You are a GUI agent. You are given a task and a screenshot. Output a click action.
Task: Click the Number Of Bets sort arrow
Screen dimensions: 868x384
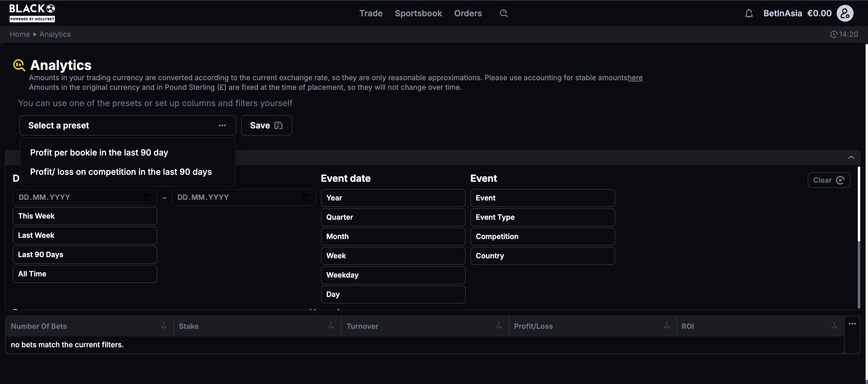(163, 326)
